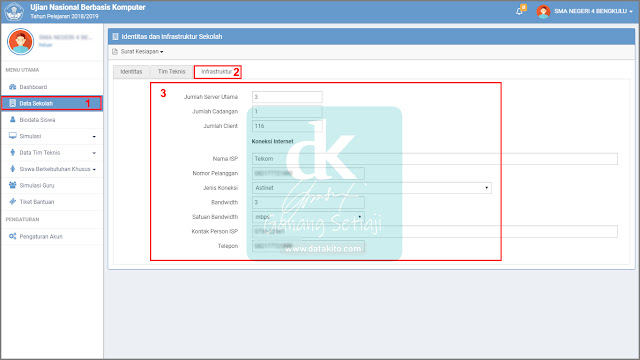Open the Satuan Bandwidth dropdown
The height and width of the screenshot is (360, 640).
(x=308, y=217)
